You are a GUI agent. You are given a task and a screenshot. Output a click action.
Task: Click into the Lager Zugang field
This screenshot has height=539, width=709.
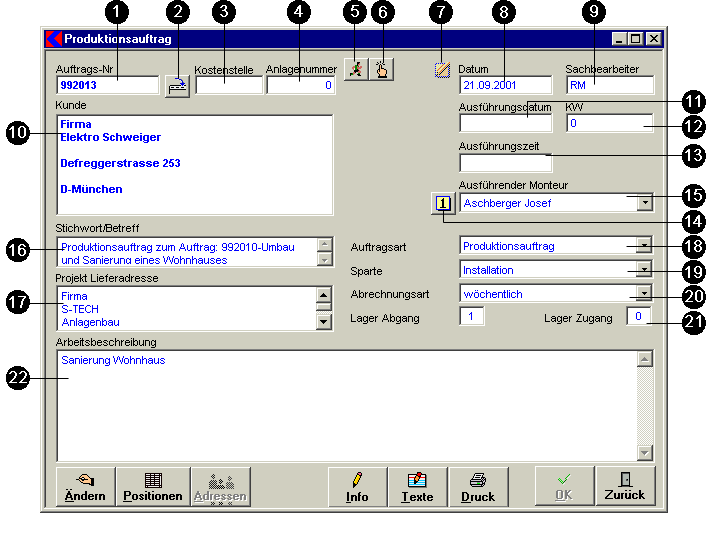[638, 317]
